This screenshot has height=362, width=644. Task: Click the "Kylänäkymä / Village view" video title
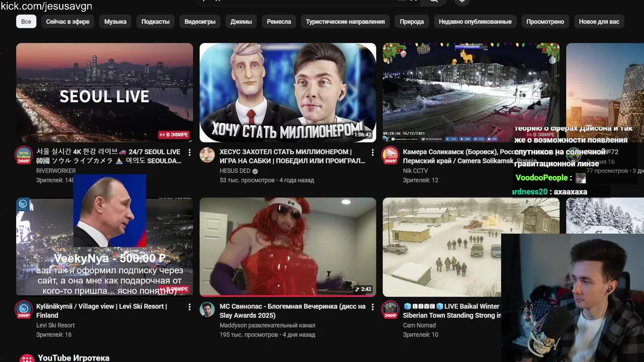(x=102, y=311)
